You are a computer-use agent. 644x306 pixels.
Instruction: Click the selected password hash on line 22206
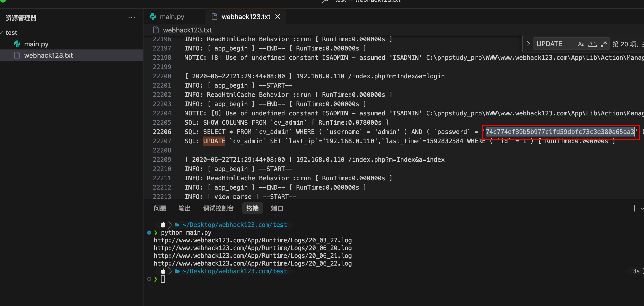(560, 132)
